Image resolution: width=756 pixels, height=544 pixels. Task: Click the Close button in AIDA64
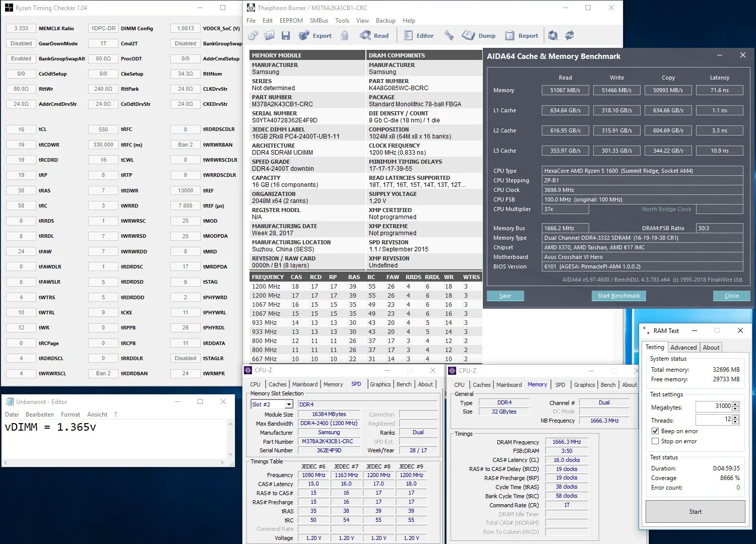(731, 296)
